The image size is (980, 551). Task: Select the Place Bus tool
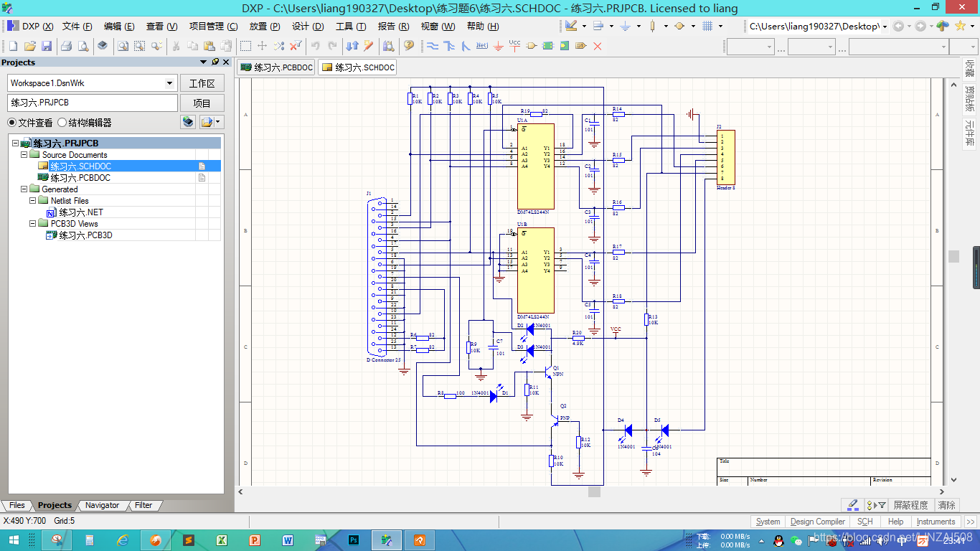(449, 46)
